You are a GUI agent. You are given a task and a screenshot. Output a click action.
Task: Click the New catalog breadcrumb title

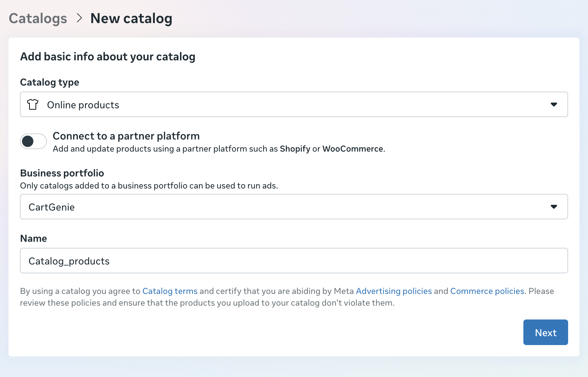point(131,18)
